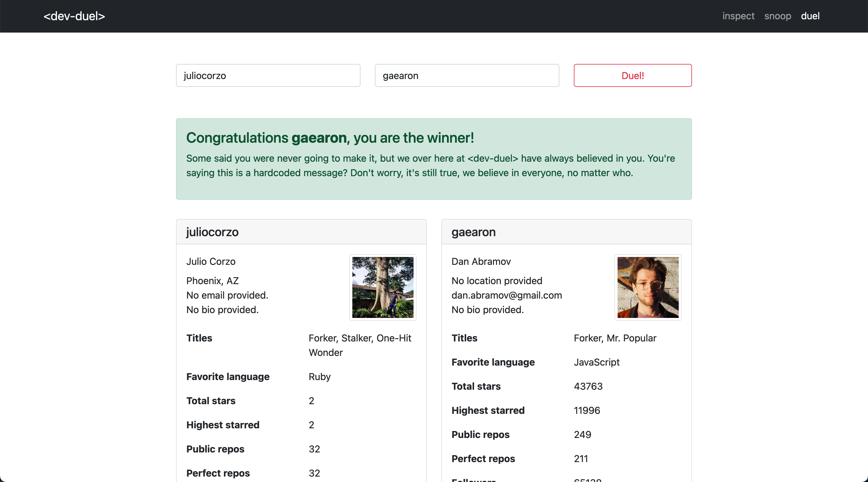Click the juliocorzo username input field
The width and height of the screenshot is (868, 482).
click(268, 75)
